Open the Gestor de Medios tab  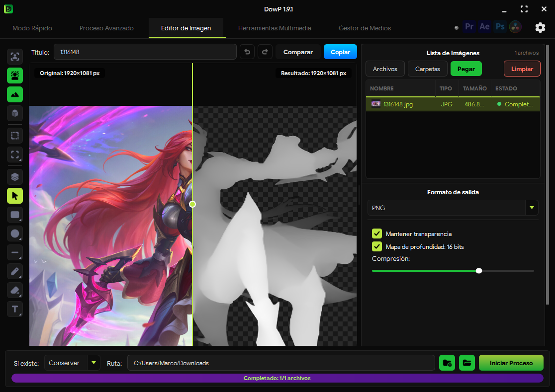click(x=365, y=28)
